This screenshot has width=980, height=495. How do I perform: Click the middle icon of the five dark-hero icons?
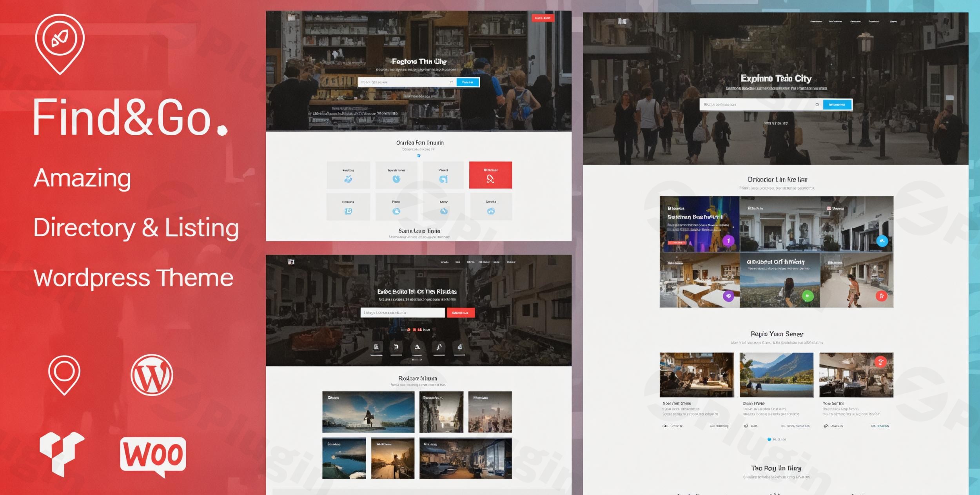[417, 347]
